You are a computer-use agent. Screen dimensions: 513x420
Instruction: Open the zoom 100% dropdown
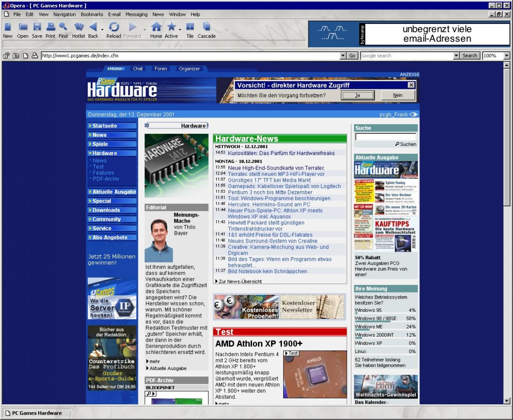click(507, 56)
